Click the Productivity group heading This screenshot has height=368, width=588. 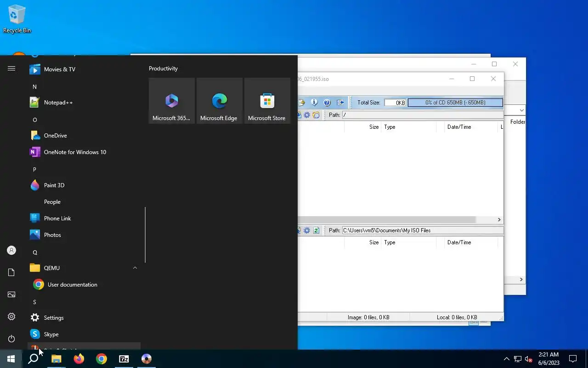pos(163,69)
